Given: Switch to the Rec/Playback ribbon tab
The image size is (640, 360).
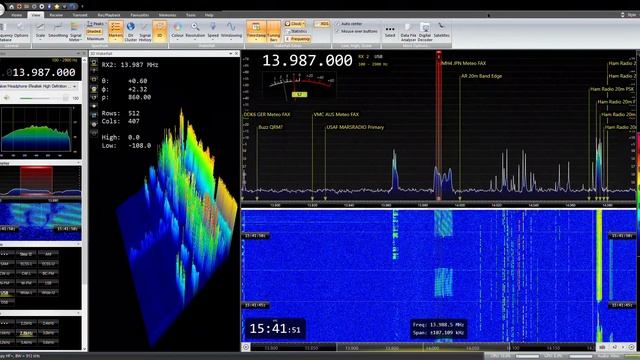Looking at the screenshot, I should pyautogui.click(x=109, y=15).
